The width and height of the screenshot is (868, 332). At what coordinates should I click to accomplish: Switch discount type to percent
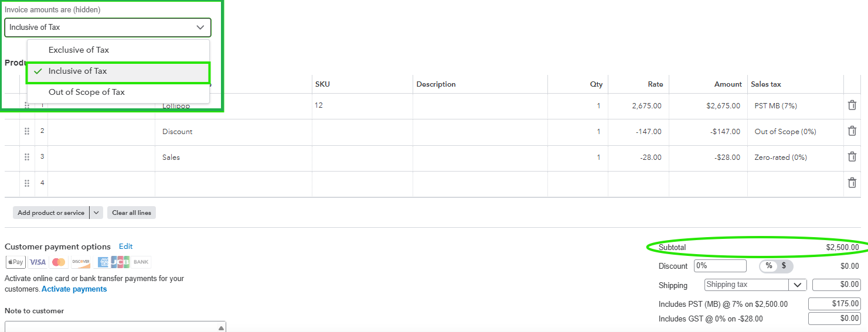click(769, 266)
